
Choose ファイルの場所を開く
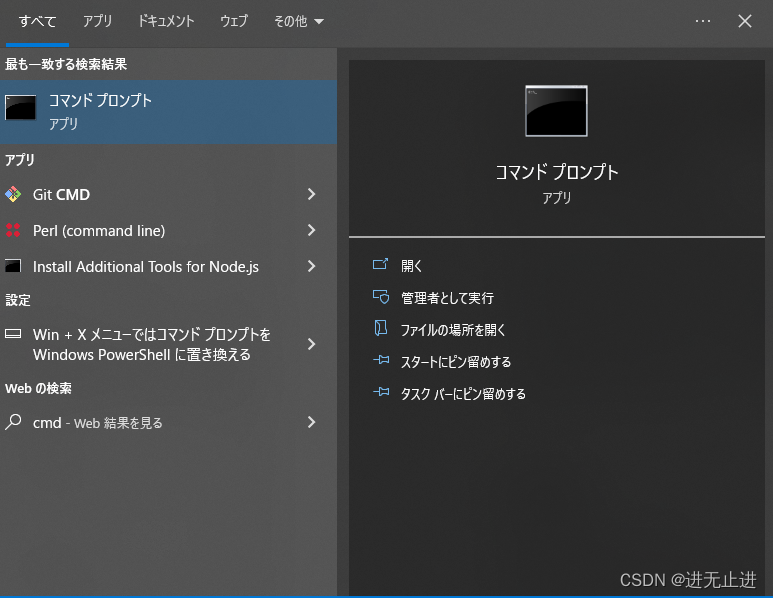tap(453, 330)
